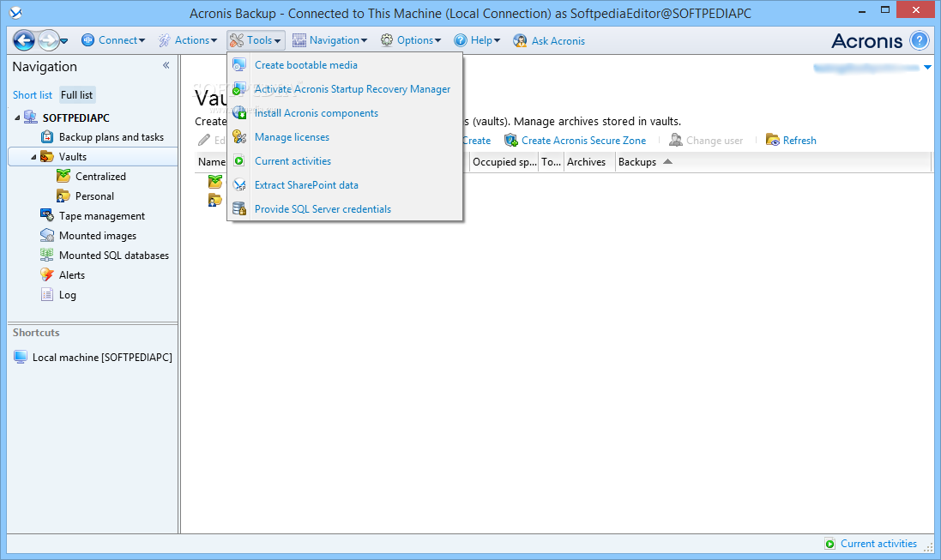Click the Extract SharePoint data icon
Viewport: 941px width, 560px height.
[x=238, y=185]
